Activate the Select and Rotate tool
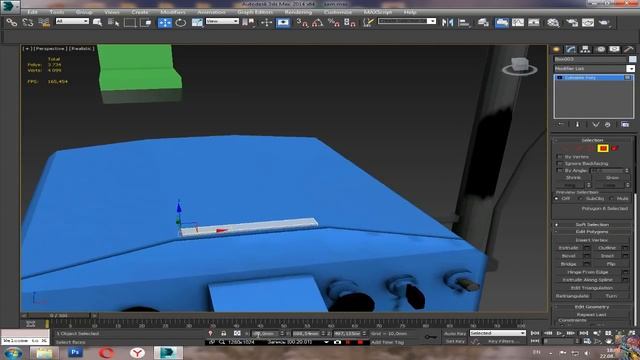Screen dimensions: 640x360 pyautogui.click(x=180, y=22)
